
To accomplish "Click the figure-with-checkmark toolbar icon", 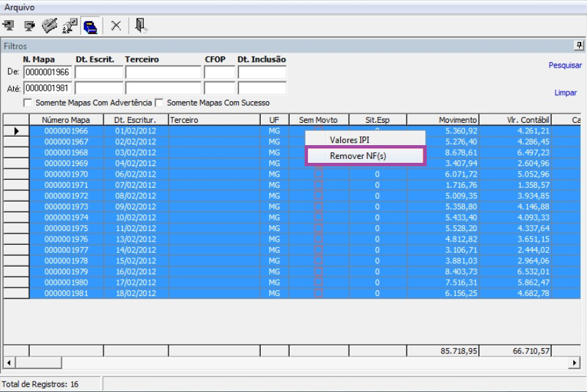I will [x=70, y=26].
